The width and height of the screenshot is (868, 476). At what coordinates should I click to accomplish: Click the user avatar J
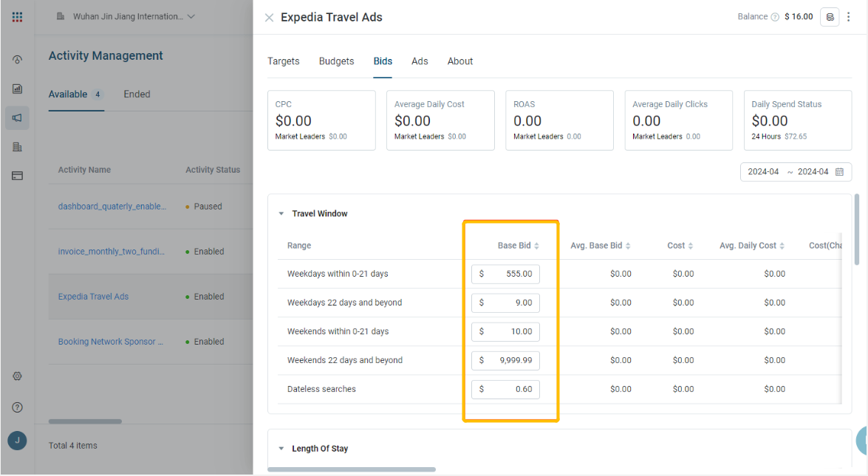(17, 441)
